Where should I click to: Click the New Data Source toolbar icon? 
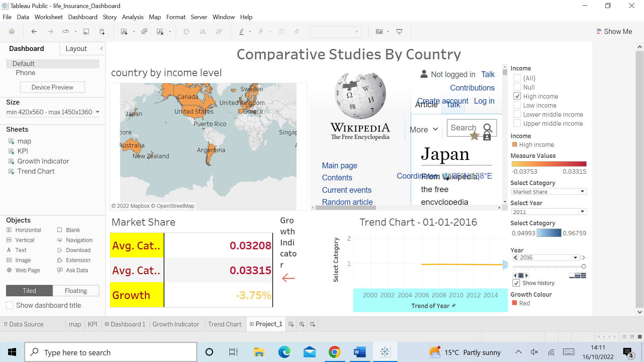coord(102,32)
